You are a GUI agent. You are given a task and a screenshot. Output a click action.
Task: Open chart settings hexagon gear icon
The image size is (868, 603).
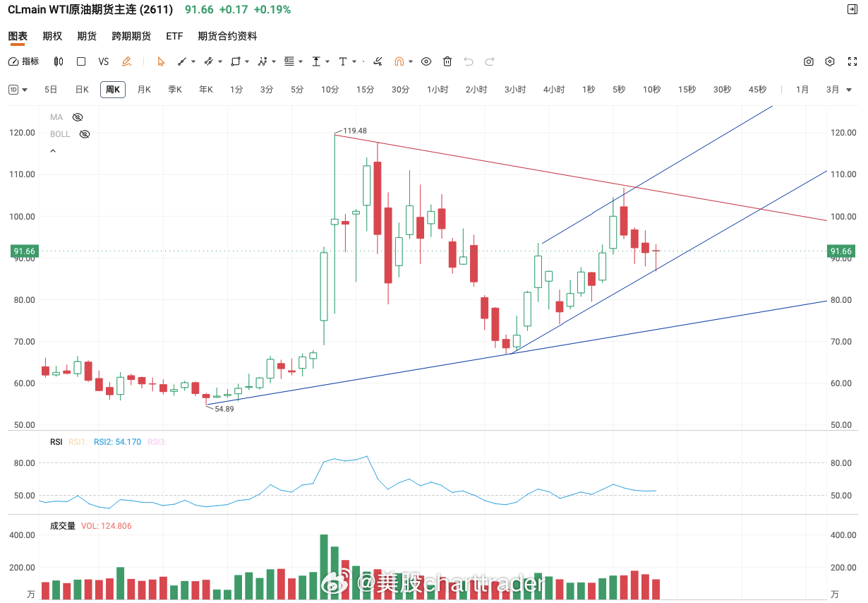(x=830, y=61)
